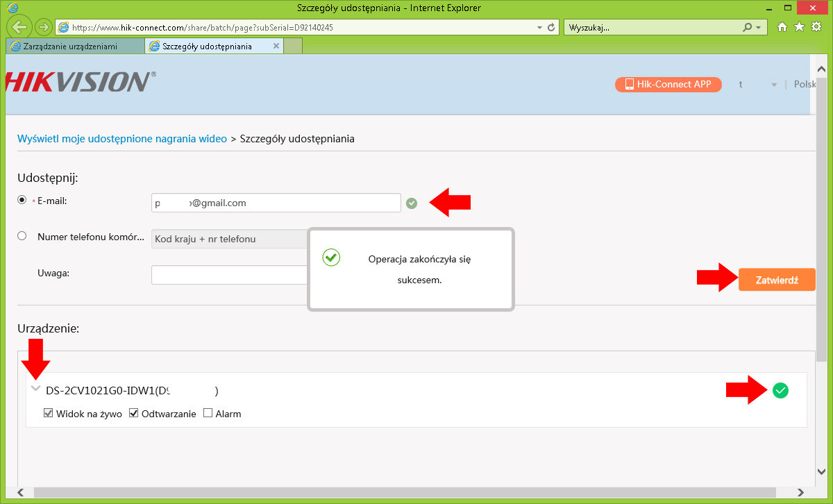The height and width of the screenshot is (504, 833).
Task: Uncheck the Widok na żywo checkbox
Action: [x=49, y=413]
